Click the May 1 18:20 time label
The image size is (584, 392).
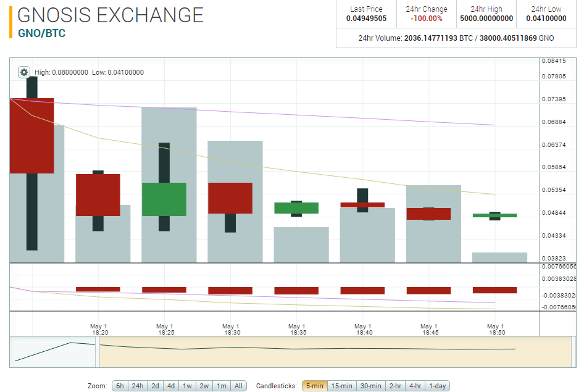(99, 329)
